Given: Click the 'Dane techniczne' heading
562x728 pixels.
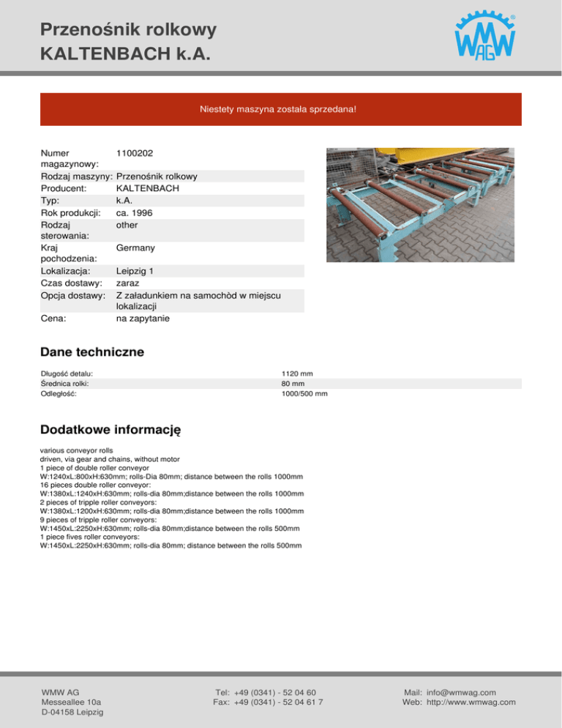Looking at the screenshot, I should click(92, 352).
